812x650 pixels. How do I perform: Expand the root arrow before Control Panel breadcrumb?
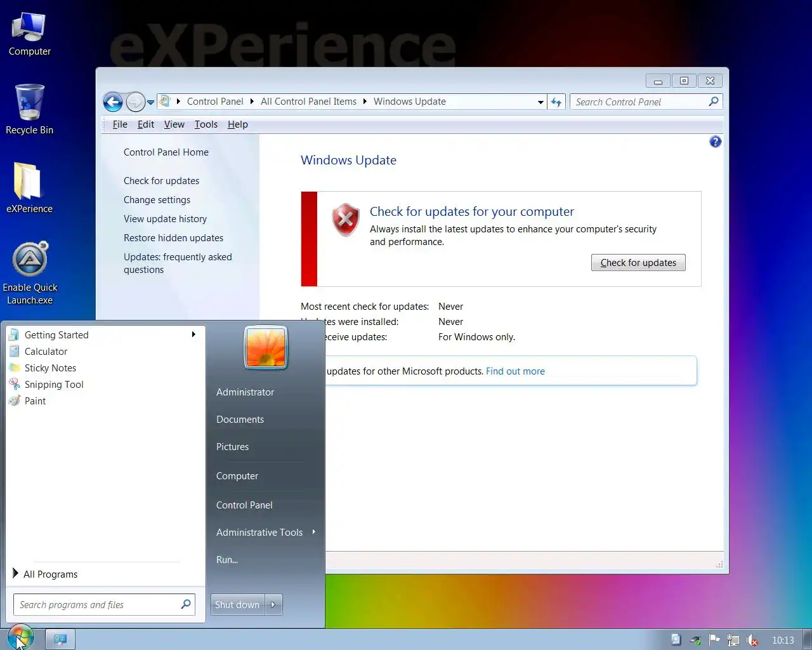tap(178, 102)
